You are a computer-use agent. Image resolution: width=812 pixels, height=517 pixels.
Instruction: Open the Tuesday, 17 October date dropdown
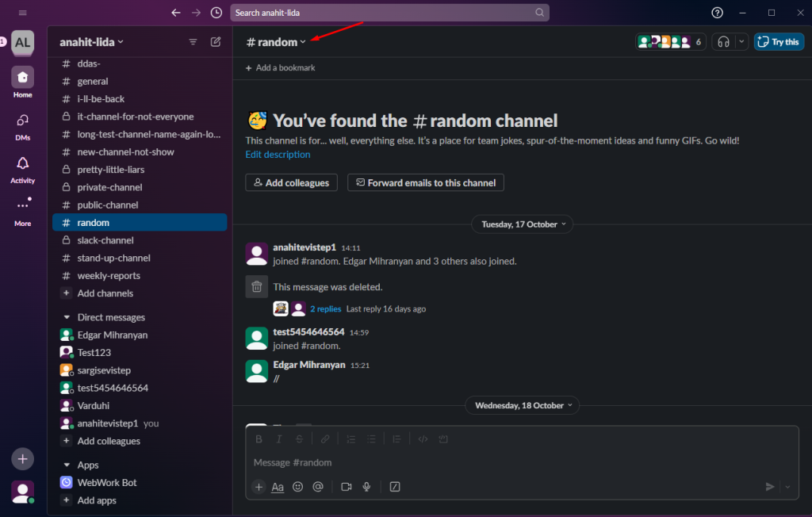(x=522, y=224)
